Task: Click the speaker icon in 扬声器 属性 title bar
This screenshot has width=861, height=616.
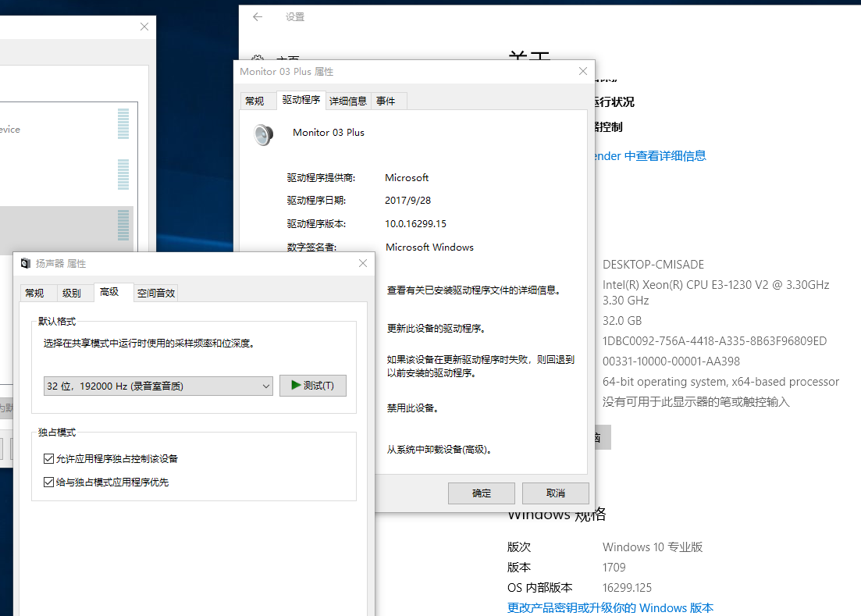Action: click(x=23, y=264)
